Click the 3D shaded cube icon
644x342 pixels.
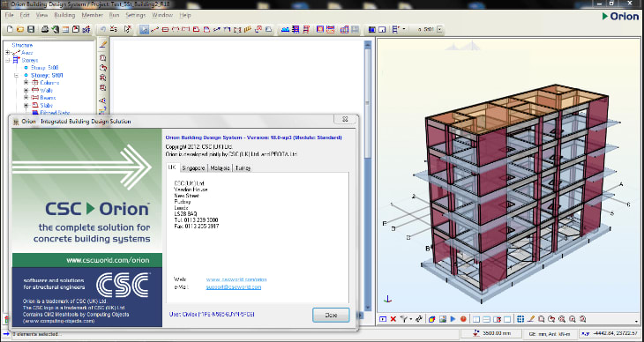(431, 318)
